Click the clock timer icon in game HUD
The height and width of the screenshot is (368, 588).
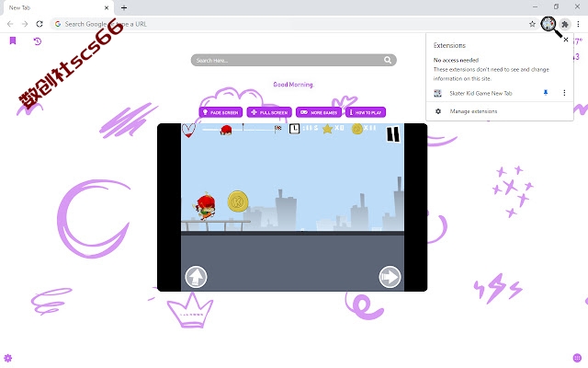[x=294, y=129]
